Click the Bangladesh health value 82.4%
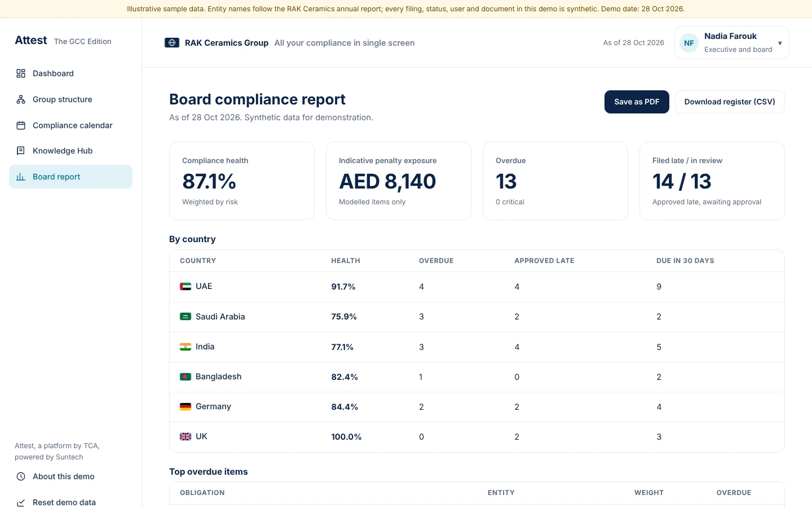This screenshot has height=508, width=812. coord(345,377)
